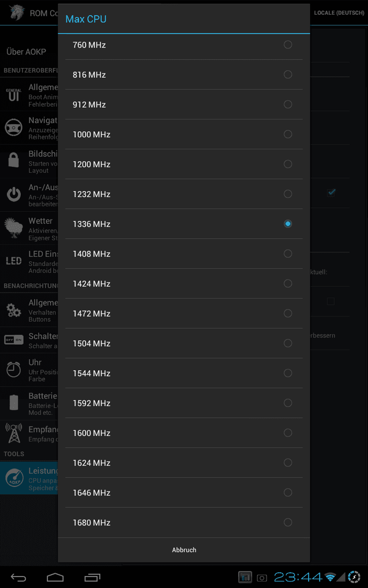Pick the 1504 MHz frequency option
Screen dimensions: 368x588
point(184,343)
